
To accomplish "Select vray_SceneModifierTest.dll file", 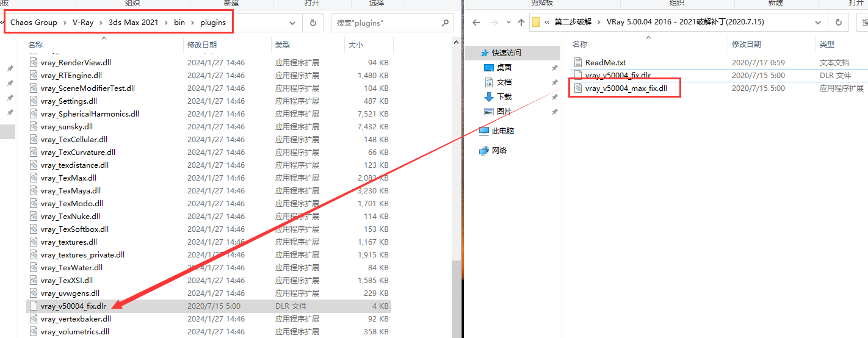I will [x=209, y=88].
